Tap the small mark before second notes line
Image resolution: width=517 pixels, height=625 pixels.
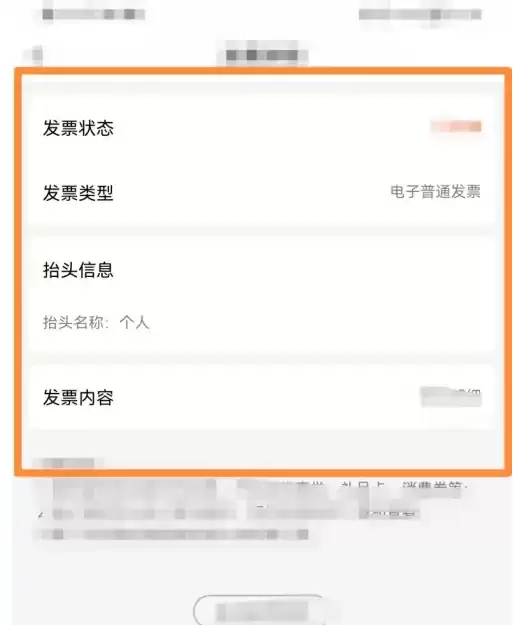[x=40, y=515]
